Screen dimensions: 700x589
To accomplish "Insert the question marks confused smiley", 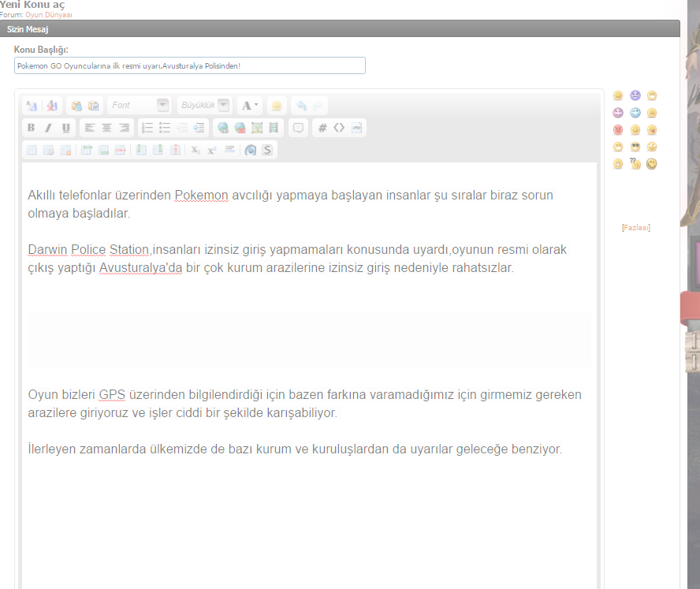I will (635, 163).
